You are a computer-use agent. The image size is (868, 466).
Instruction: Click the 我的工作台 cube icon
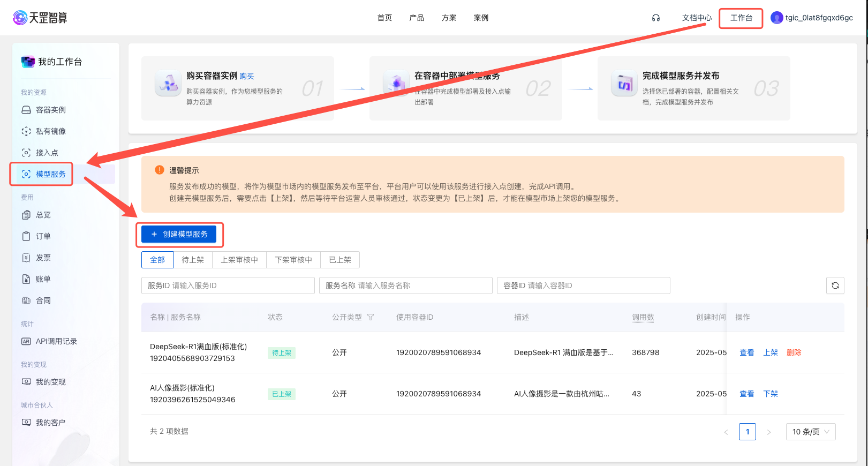tap(28, 62)
